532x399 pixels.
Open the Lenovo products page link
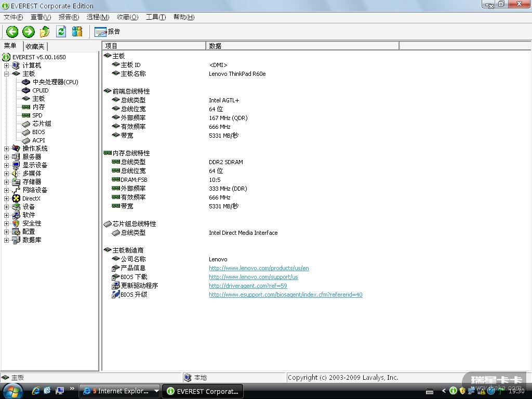pos(259,268)
